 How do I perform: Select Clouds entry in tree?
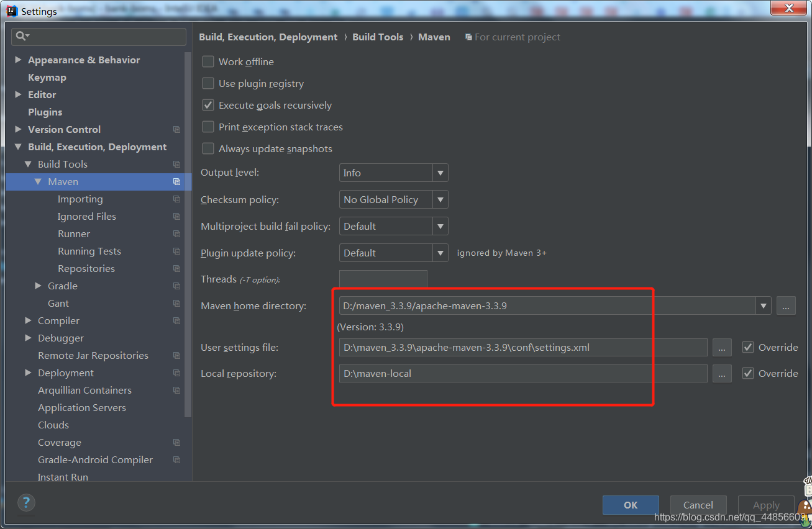tap(53, 425)
